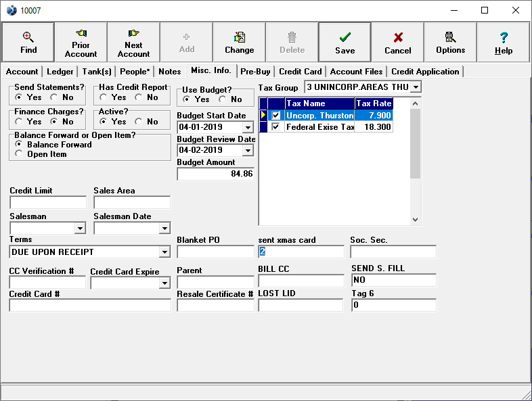
Task: Click the Tax Rate column header
Action: tap(374, 103)
